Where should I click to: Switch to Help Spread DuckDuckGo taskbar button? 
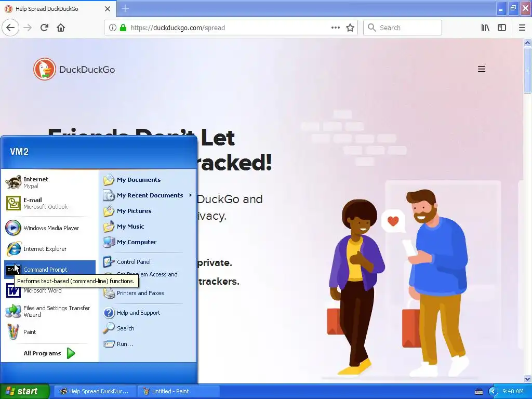click(x=95, y=391)
